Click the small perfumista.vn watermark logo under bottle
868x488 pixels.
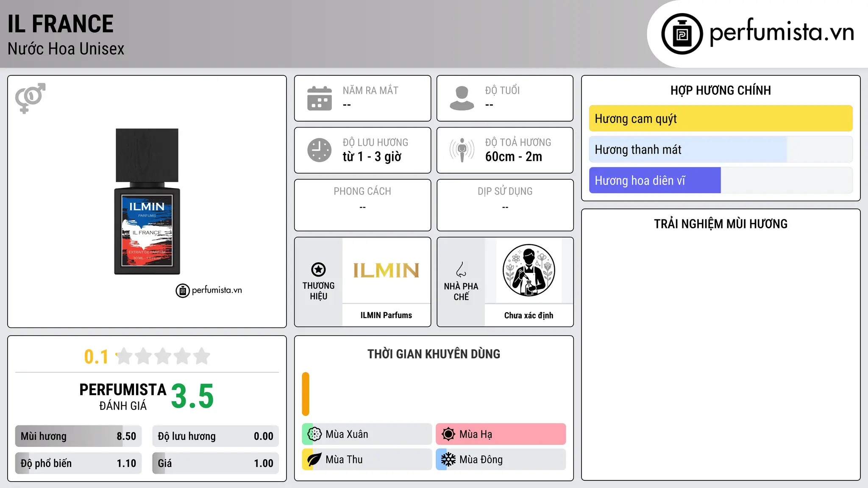coord(209,290)
